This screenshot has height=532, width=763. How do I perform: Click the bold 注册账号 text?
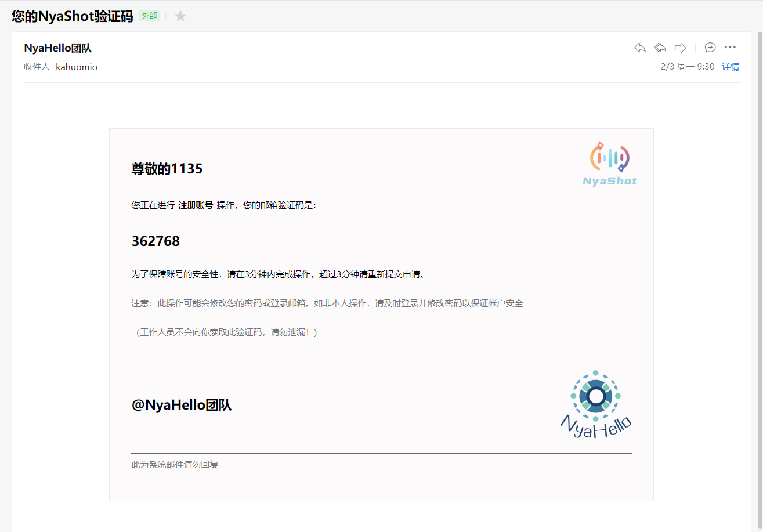tap(196, 205)
